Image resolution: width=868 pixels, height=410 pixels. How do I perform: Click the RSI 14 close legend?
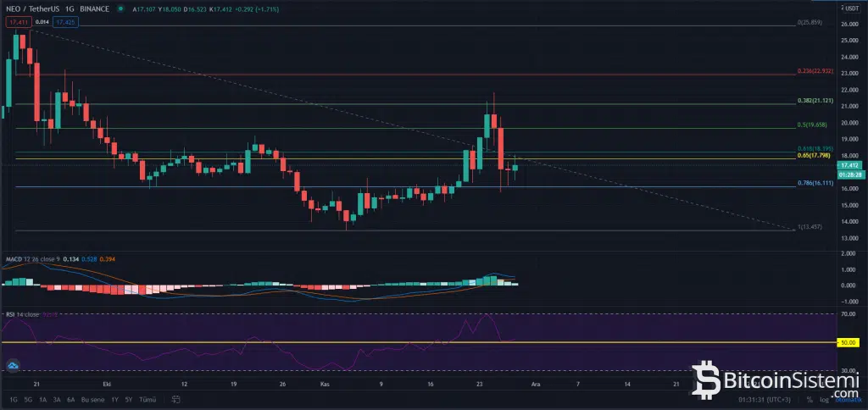23,313
